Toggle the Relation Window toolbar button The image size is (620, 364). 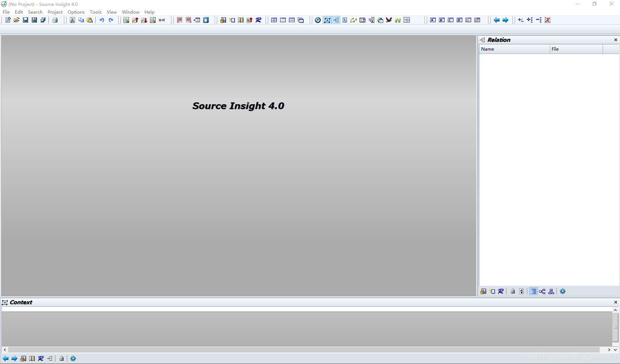pos(336,20)
